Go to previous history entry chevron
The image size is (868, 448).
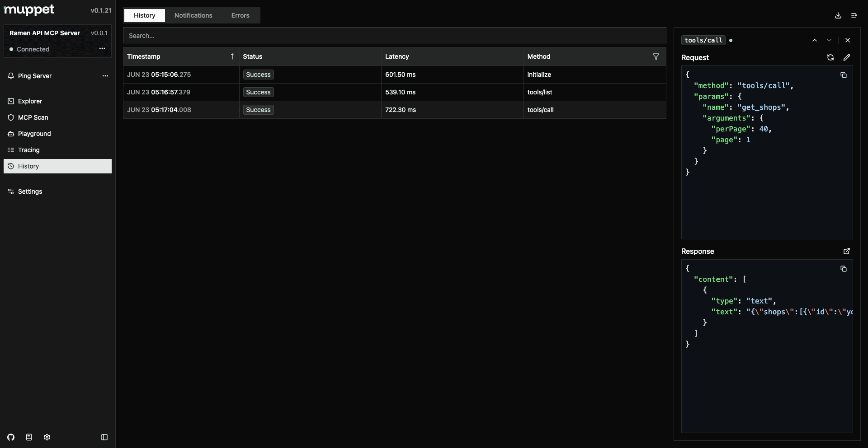(x=814, y=40)
